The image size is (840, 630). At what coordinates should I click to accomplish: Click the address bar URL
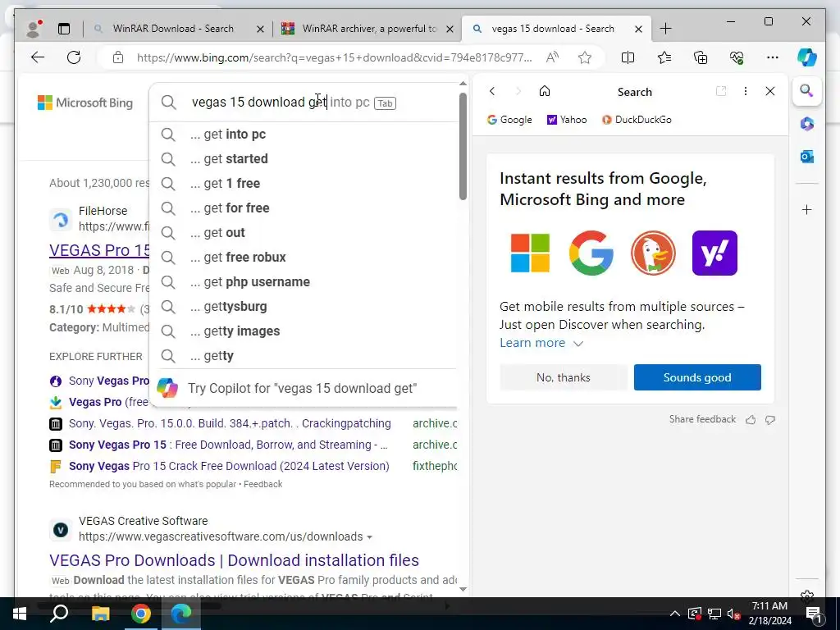(x=335, y=57)
